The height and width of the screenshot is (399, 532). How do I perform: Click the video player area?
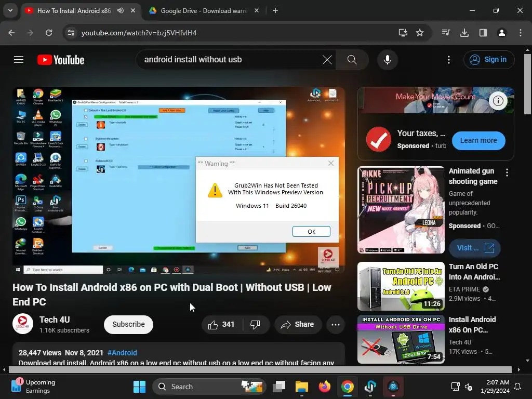pos(179,180)
